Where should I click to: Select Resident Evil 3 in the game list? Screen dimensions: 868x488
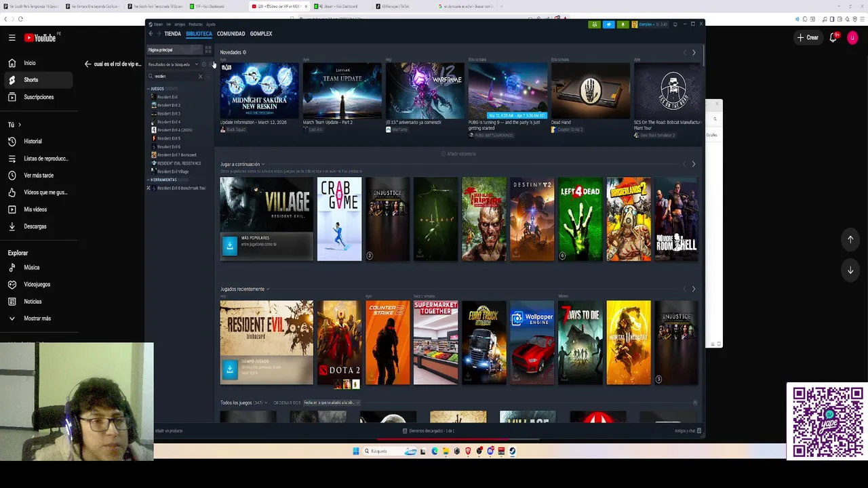click(169, 113)
